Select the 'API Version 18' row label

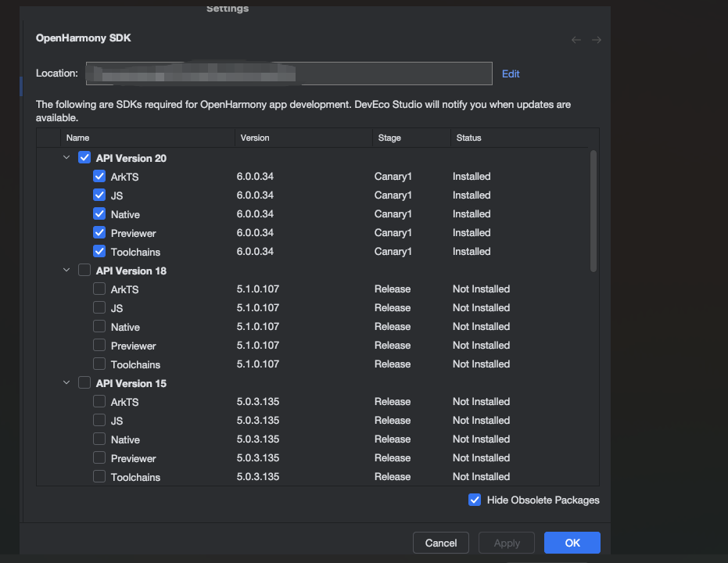point(131,271)
